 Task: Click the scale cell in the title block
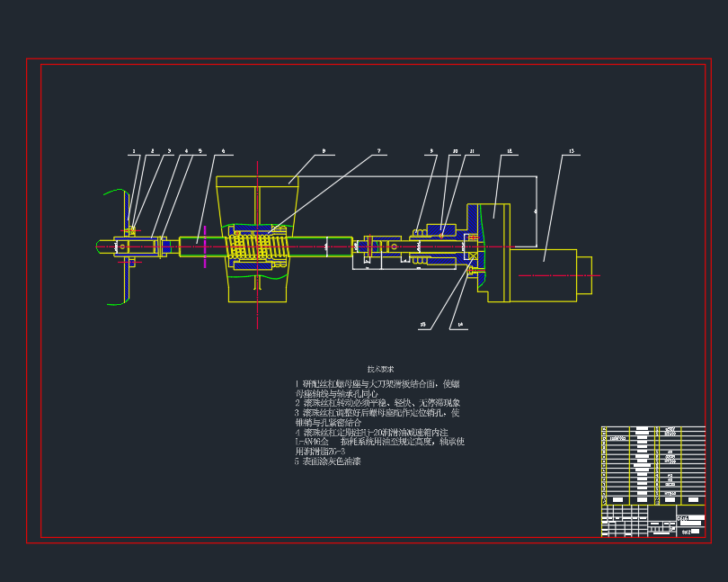tap(686, 532)
